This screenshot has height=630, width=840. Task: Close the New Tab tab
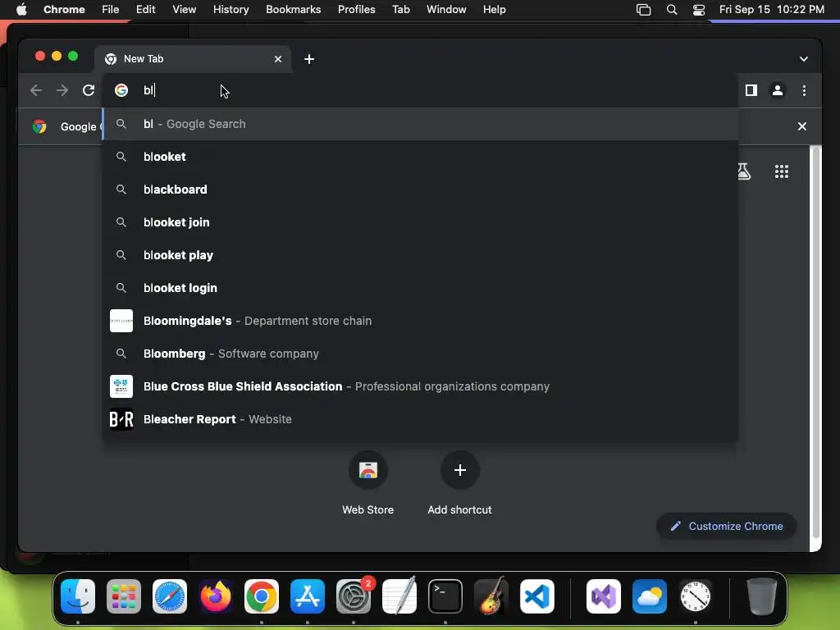click(278, 59)
